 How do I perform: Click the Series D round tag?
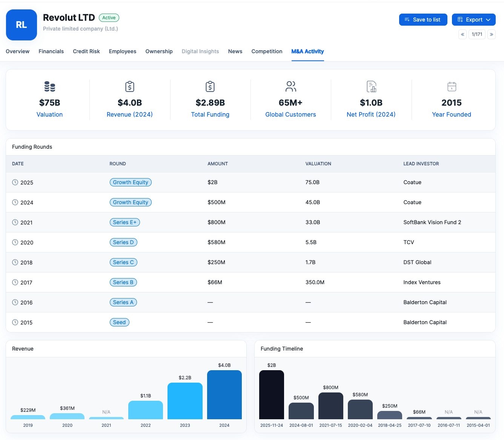point(123,242)
